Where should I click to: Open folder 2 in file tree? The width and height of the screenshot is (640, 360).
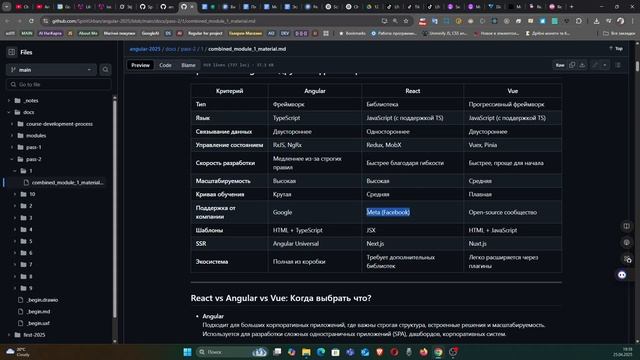point(30,206)
